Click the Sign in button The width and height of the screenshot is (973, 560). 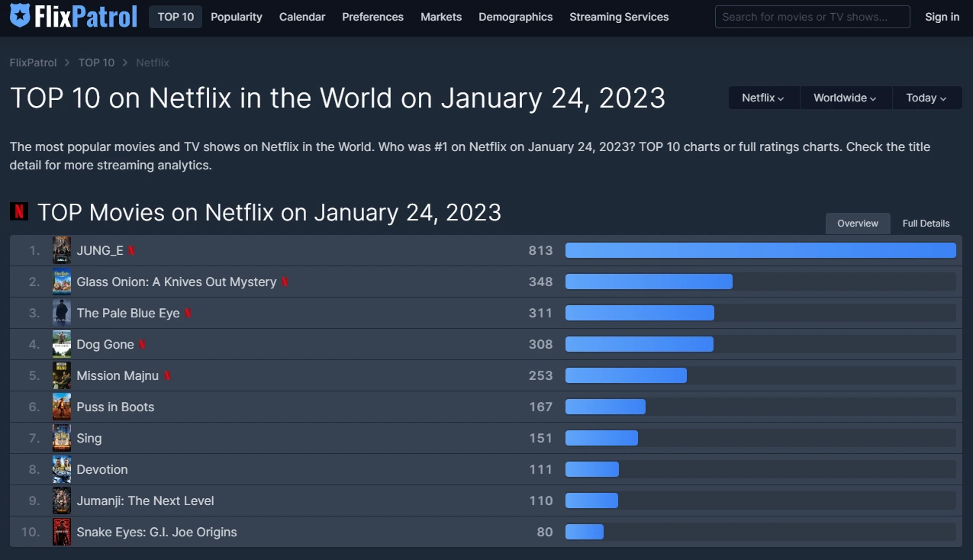pos(942,16)
